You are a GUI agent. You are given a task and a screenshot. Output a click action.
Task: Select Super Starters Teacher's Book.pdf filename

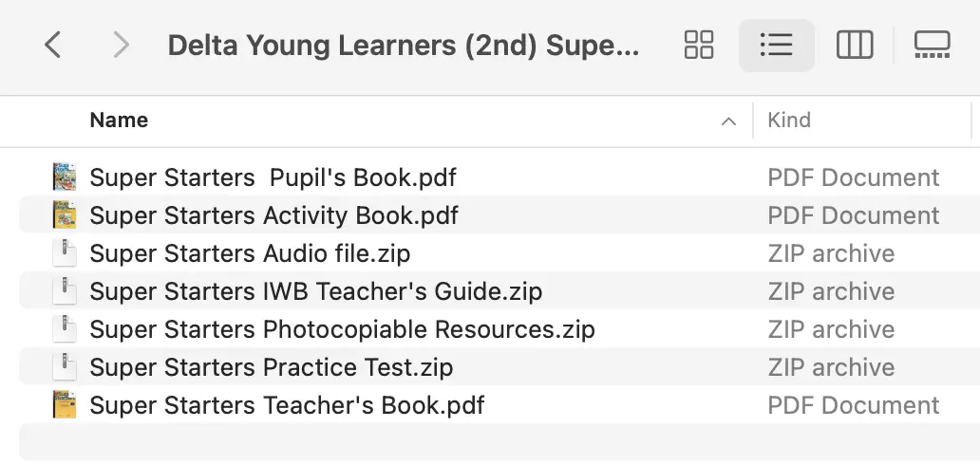click(287, 405)
